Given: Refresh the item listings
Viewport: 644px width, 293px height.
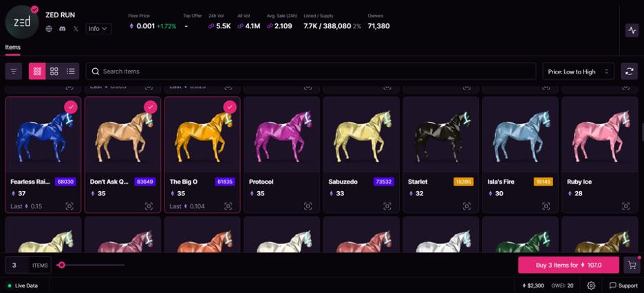Looking at the screenshot, I should click(629, 72).
